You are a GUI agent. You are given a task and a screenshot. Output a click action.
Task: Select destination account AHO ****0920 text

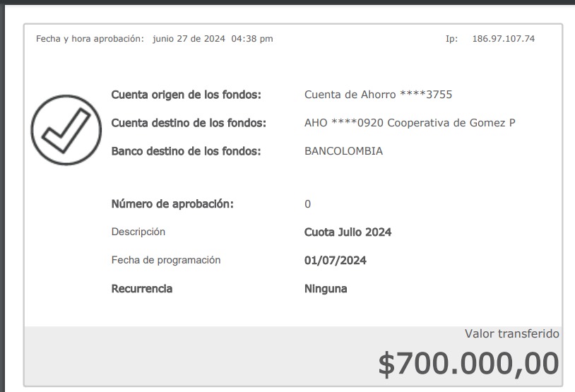pos(344,123)
